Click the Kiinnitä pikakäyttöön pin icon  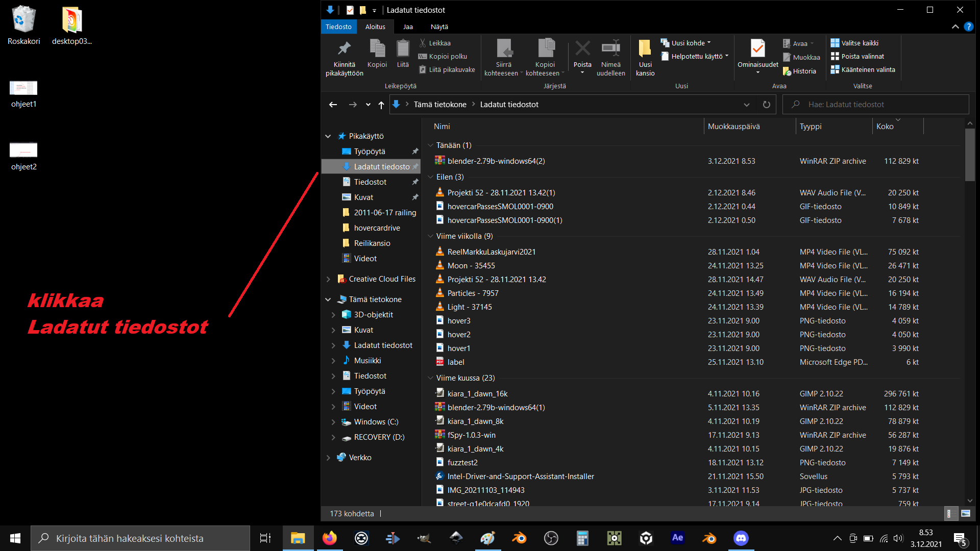click(x=344, y=49)
